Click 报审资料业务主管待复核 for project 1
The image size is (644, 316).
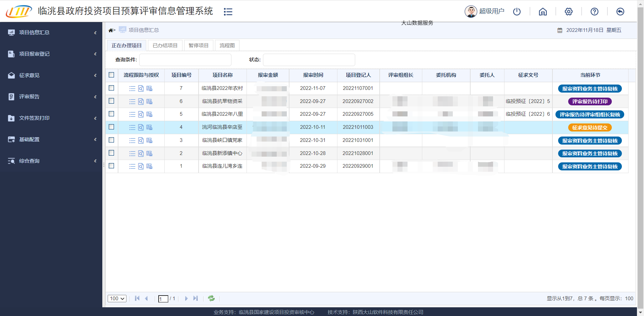(590, 167)
